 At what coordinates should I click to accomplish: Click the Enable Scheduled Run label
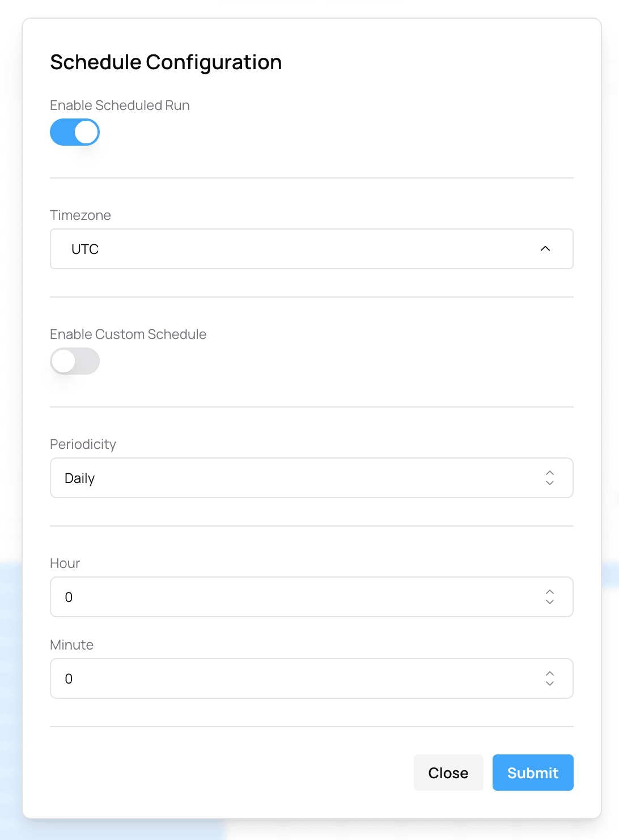(120, 105)
